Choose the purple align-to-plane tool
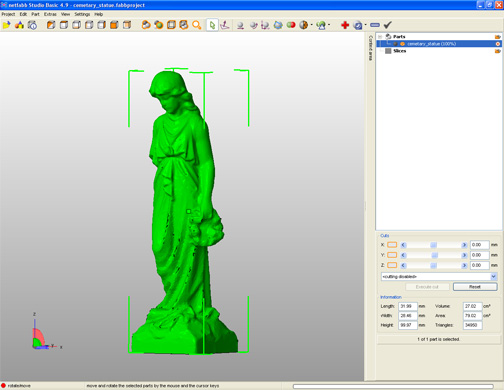The height and width of the screenshot is (390, 504). click(x=225, y=25)
